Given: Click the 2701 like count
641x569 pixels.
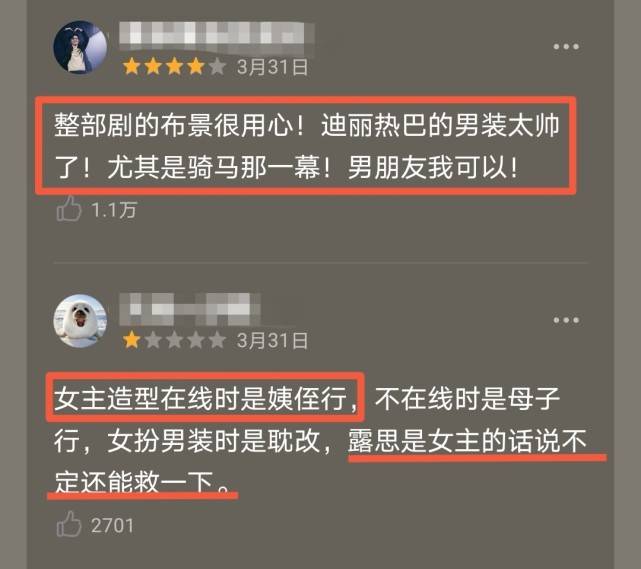Looking at the screenshot, I should click(113, 526).
